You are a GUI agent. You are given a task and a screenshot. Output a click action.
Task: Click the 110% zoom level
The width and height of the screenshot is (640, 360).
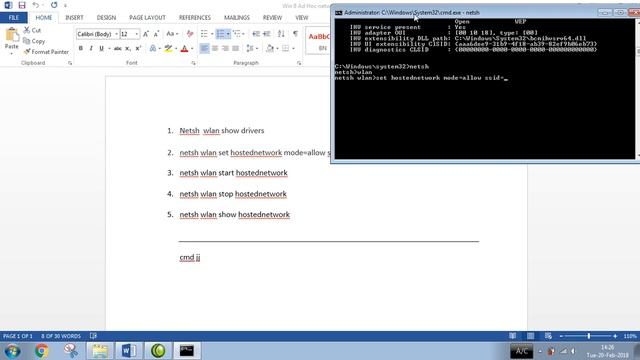tap(630, 336)
